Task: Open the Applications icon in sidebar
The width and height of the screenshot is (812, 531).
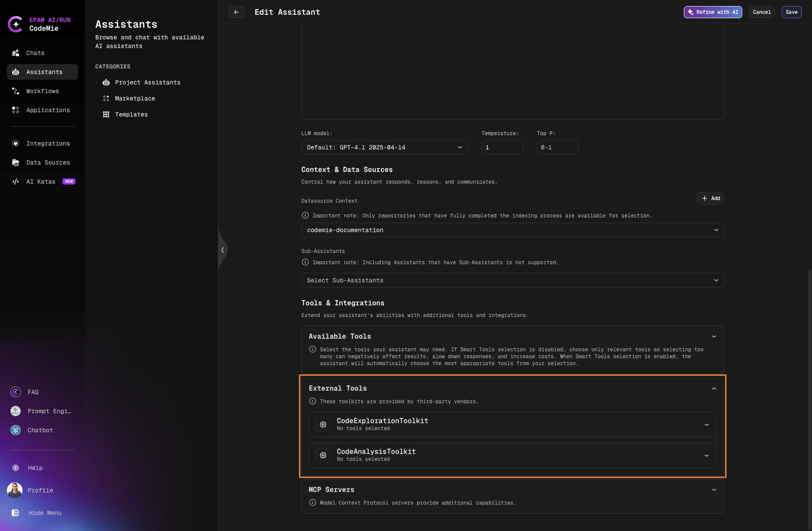Action: click(x=16, y=110)
